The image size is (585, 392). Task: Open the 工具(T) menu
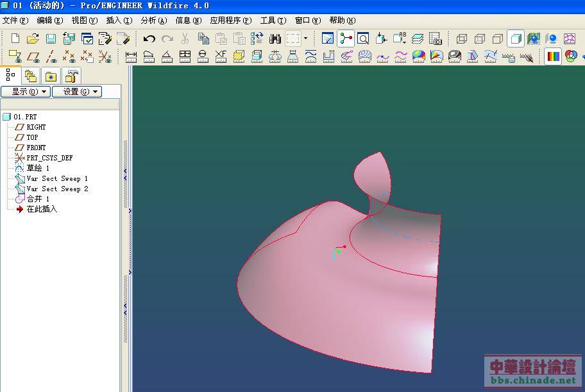point(273,21)
